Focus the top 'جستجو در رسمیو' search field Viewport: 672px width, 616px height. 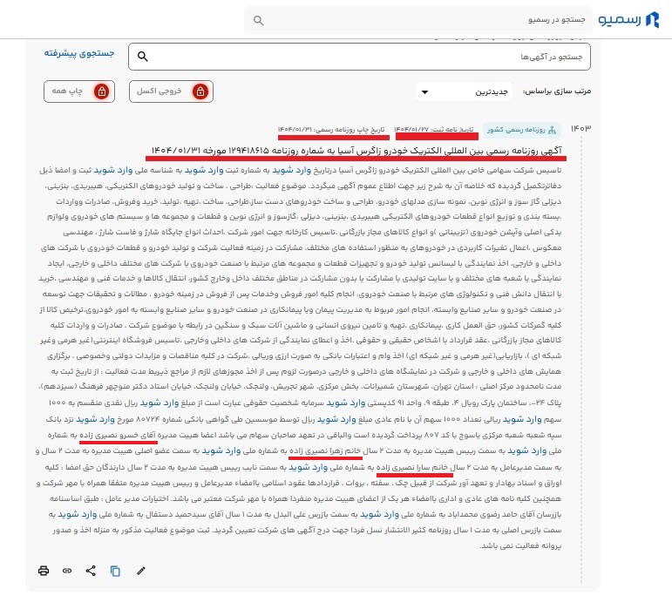pyautogui.click(x=418, y=20)
